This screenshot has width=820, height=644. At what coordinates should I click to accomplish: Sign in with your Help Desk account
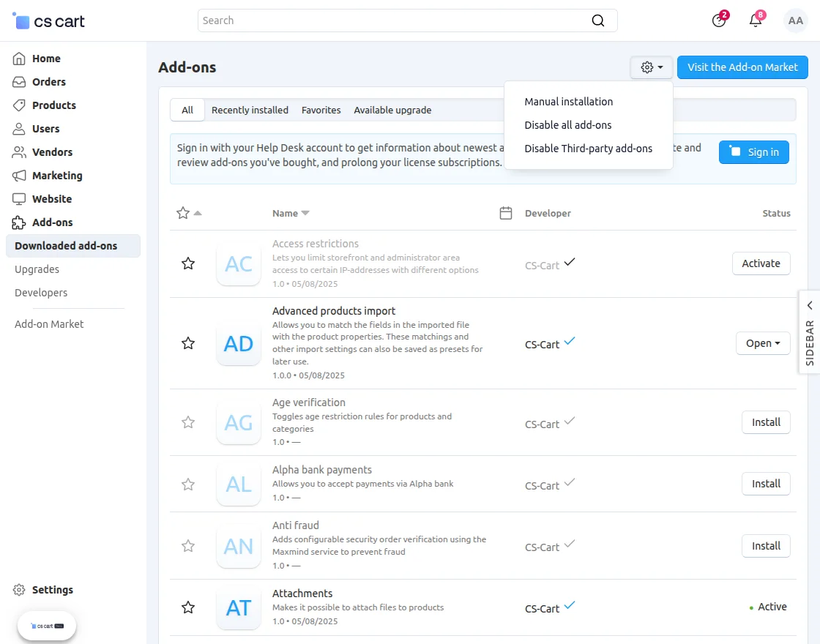point(753,152)
